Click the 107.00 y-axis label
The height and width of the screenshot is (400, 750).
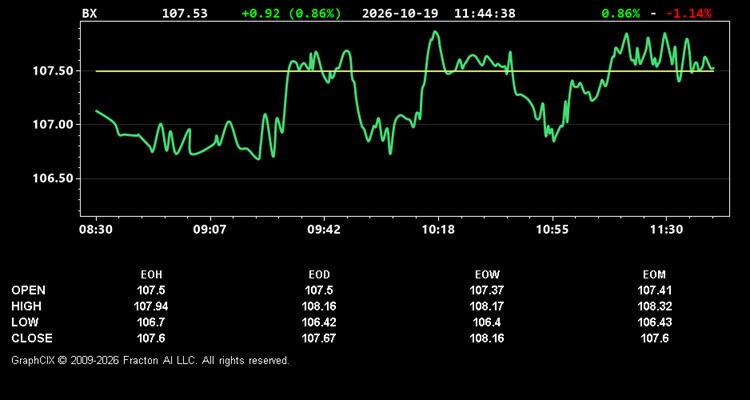(53, 125)
